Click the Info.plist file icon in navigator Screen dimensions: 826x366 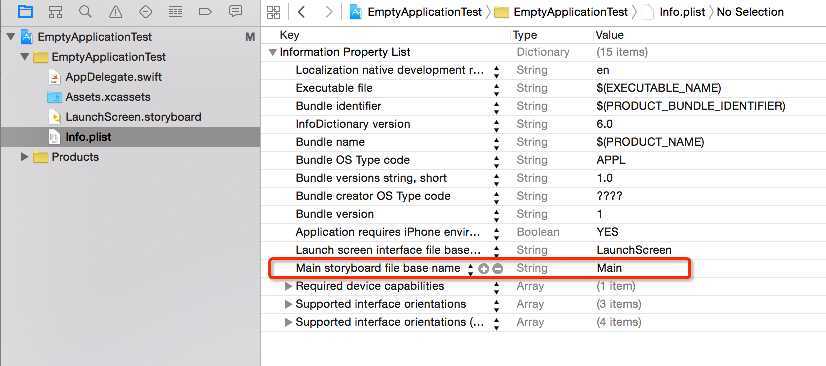(x=54, y=137)
